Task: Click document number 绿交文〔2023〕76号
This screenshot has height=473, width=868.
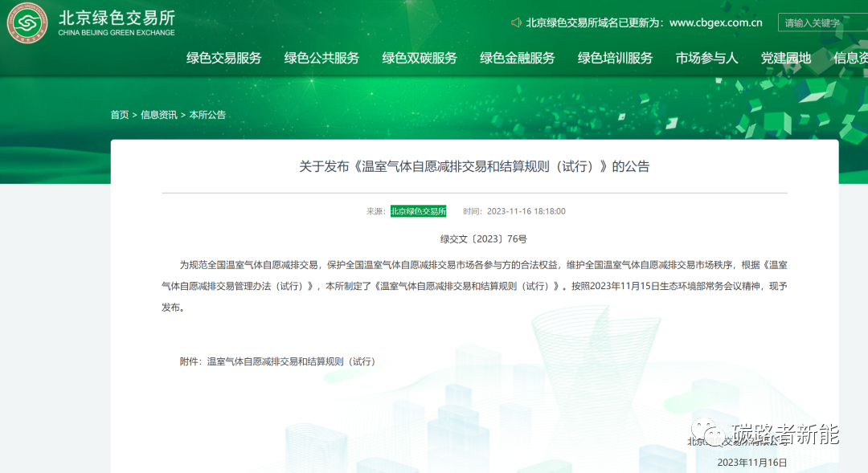Action: tap(483, 239)
